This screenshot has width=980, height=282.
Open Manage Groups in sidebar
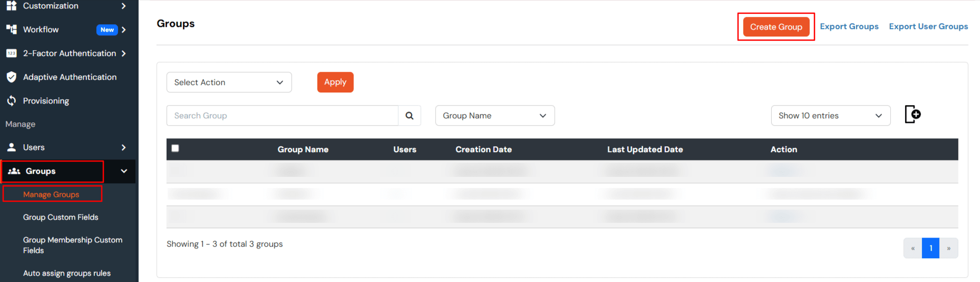pyautogui.click(x=51, y=194)
